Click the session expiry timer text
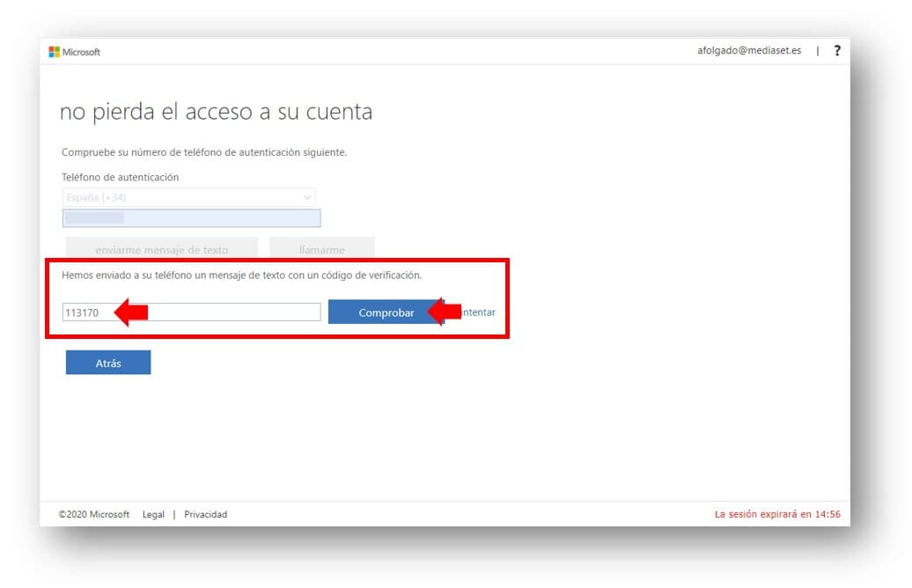Viewport: 912px width, 588px height. (776, 514)
